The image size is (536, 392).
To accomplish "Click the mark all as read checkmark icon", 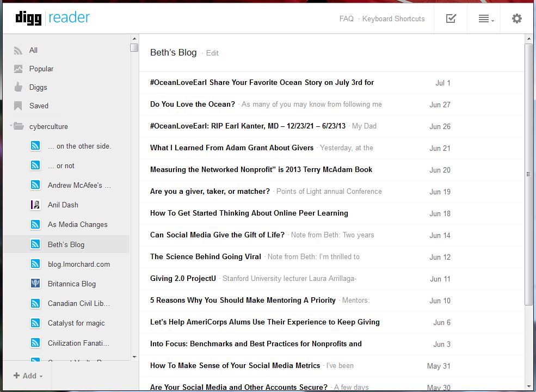I will 451,19.
